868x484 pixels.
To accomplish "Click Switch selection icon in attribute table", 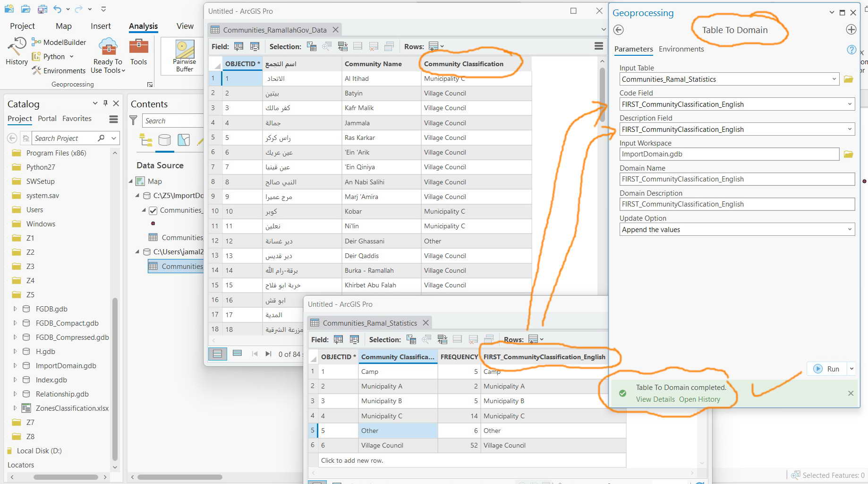I will tap(343, 46).
